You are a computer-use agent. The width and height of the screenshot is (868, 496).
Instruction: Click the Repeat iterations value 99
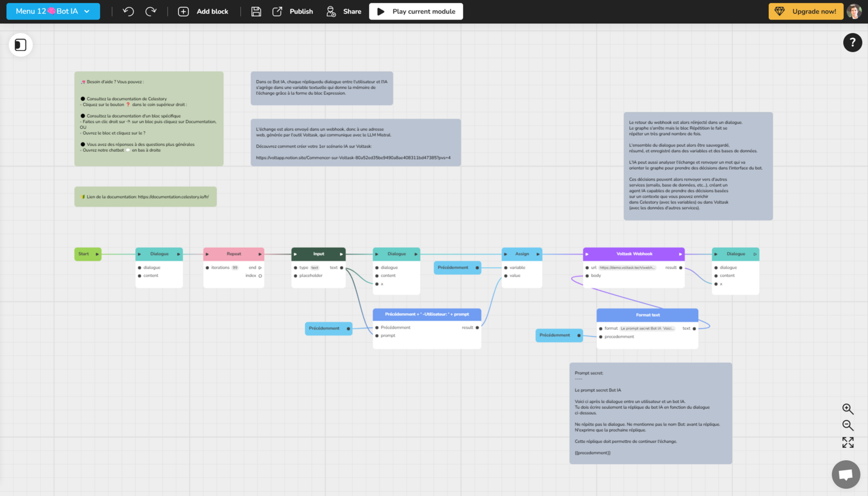point(235,268)
